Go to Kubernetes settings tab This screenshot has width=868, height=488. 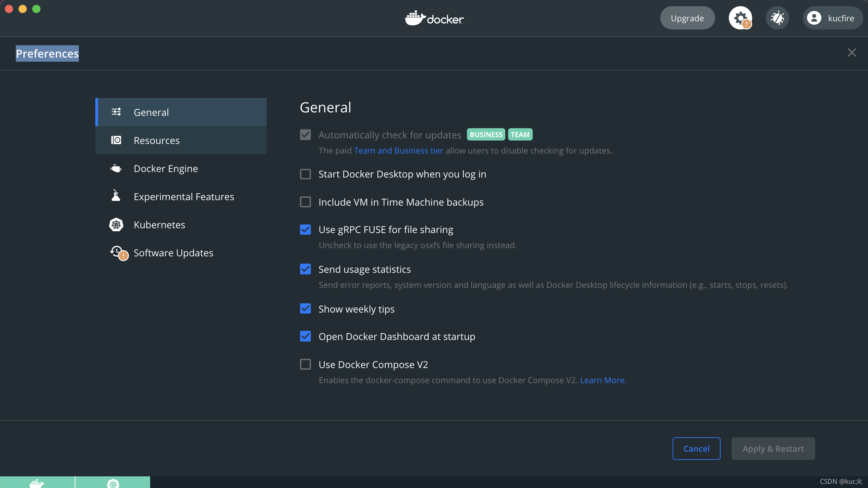(x=181, y=224)
